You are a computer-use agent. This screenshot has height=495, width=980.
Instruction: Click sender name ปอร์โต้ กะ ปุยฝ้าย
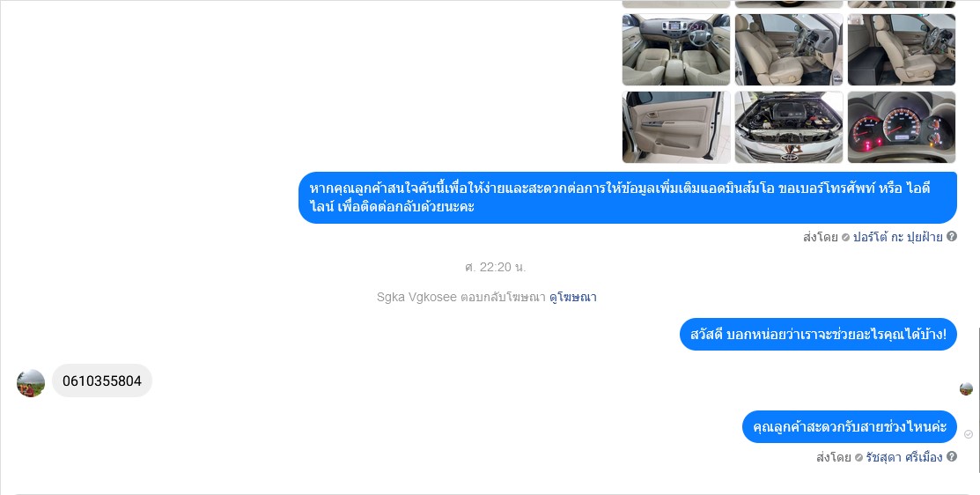pyautogui.click(x=897, y=237)
